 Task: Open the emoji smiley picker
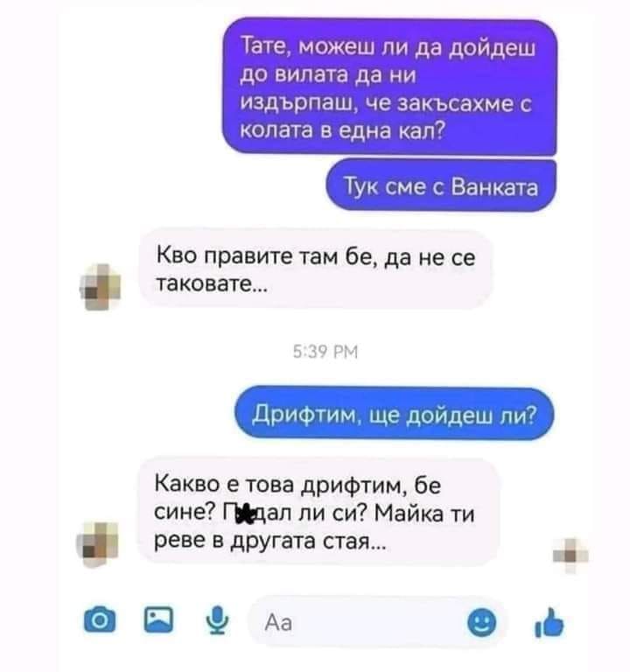tap(482, 622)
